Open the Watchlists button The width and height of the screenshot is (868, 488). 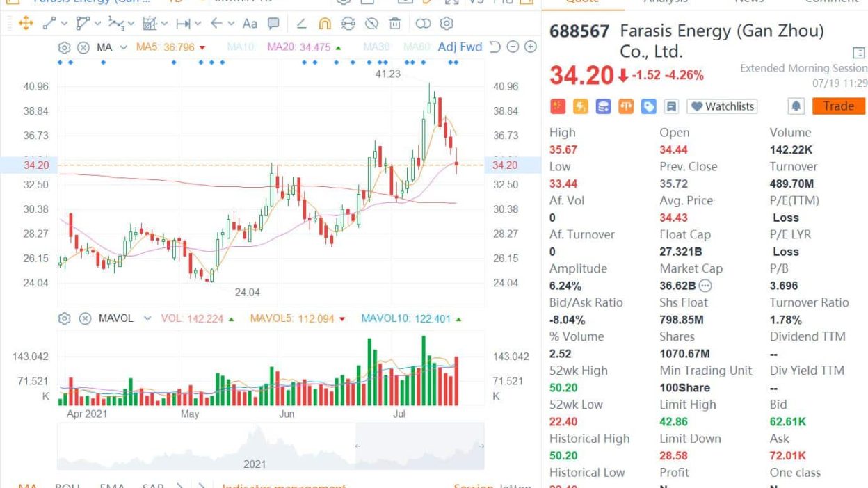pyautogui.click(x=722, y=106)
